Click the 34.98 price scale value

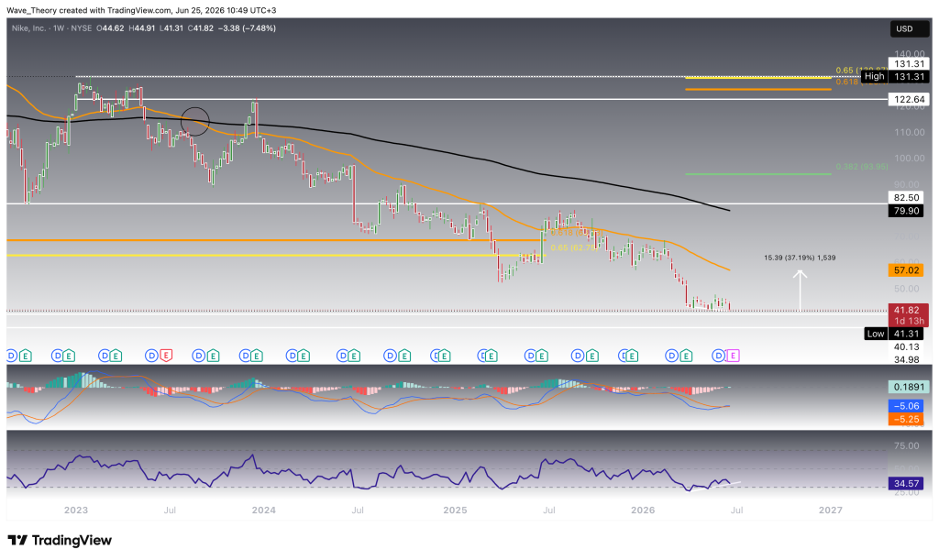(907, 359)
